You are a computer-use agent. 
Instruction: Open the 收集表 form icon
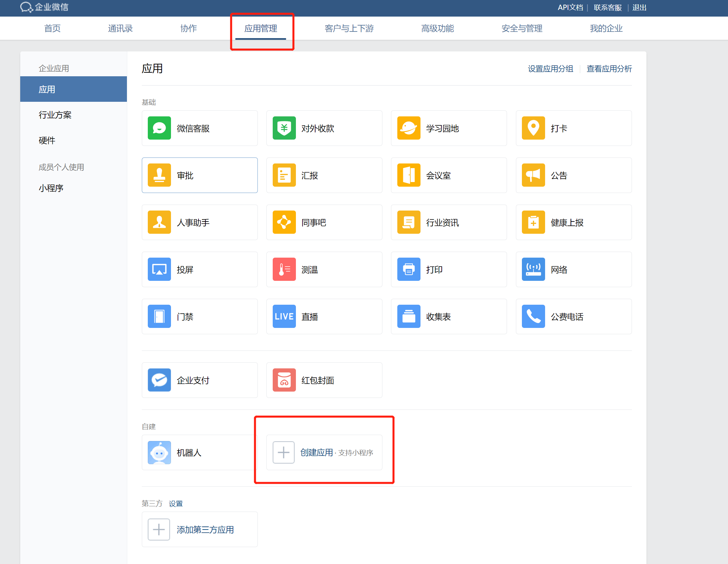[x=409, y=316]
